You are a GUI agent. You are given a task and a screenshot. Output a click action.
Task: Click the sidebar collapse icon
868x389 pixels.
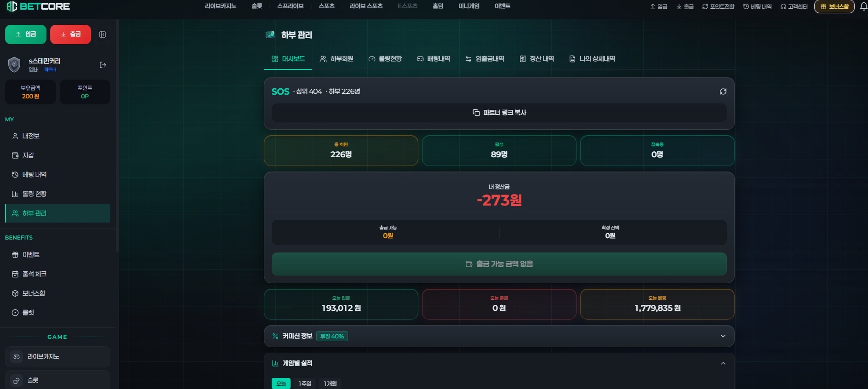(103, 34)
